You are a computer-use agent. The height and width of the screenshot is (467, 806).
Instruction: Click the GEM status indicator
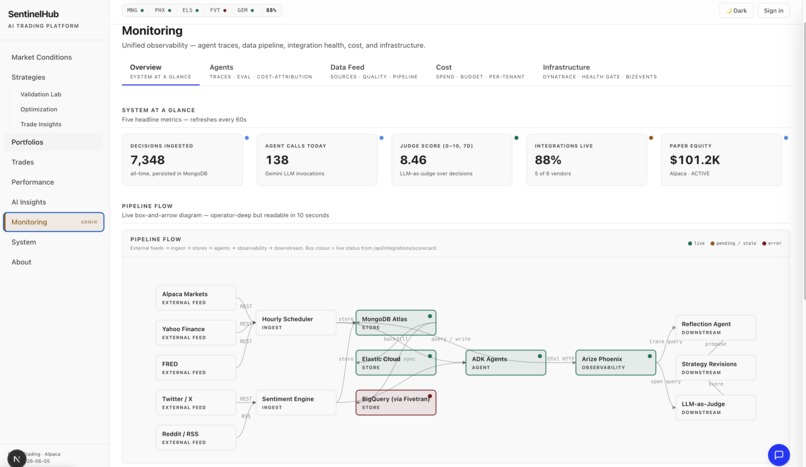[245, 10]
